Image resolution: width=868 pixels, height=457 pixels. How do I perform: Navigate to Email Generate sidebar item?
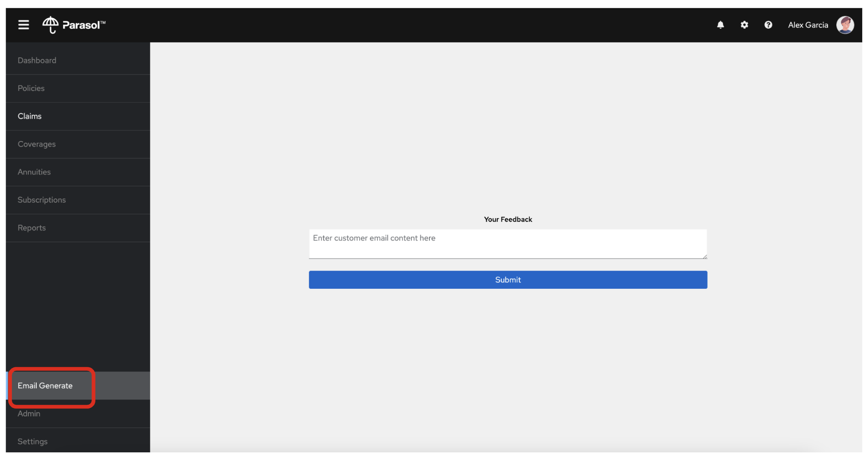(x=45, y=385)
